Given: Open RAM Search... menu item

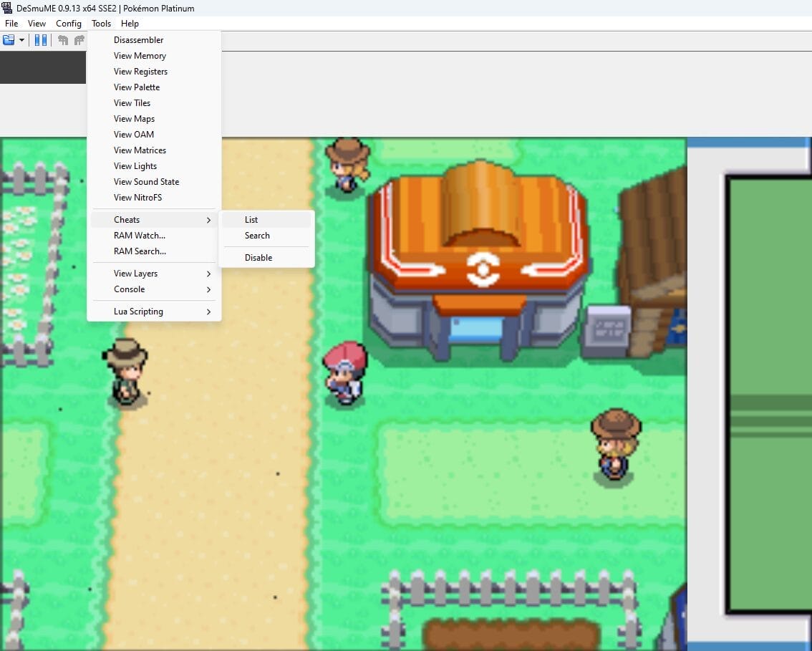Looking at the screenshot, I should tap(140, 251).
